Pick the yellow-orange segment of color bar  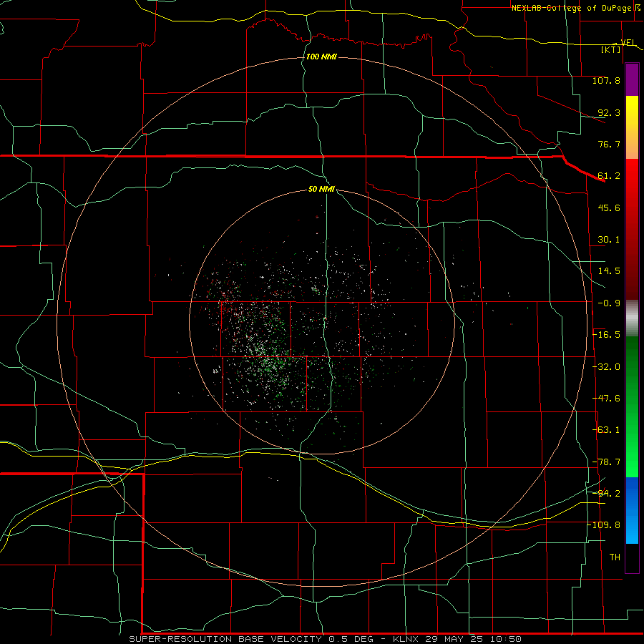(x=632, y=127)
